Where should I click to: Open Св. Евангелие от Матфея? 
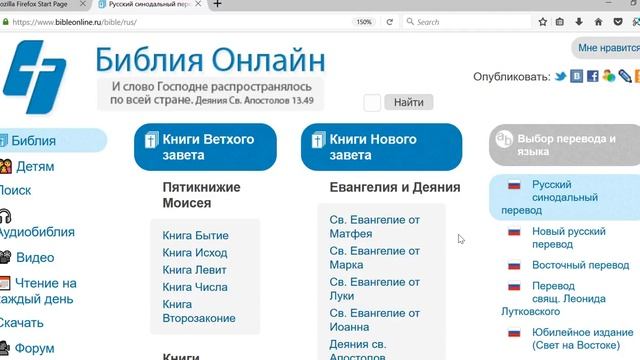(374, 227)
